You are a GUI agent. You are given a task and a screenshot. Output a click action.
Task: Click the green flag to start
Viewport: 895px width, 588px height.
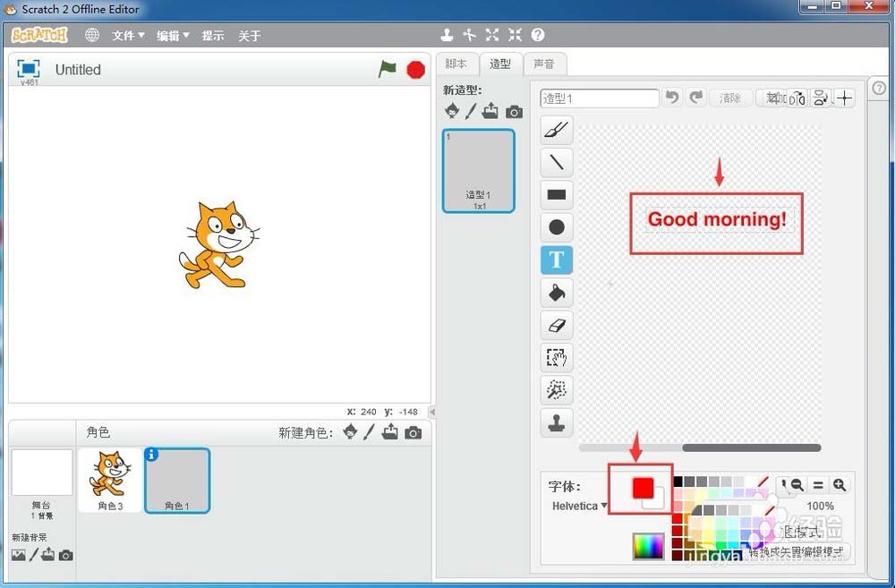388,69
